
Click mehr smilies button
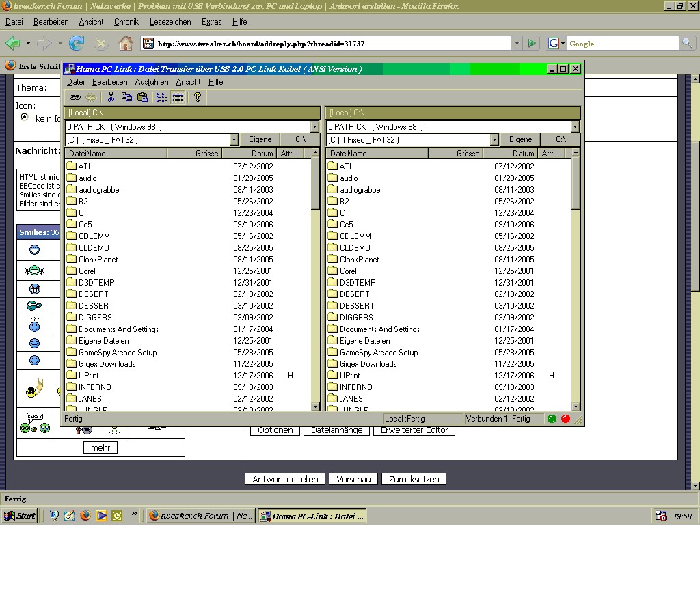(100, 447)
